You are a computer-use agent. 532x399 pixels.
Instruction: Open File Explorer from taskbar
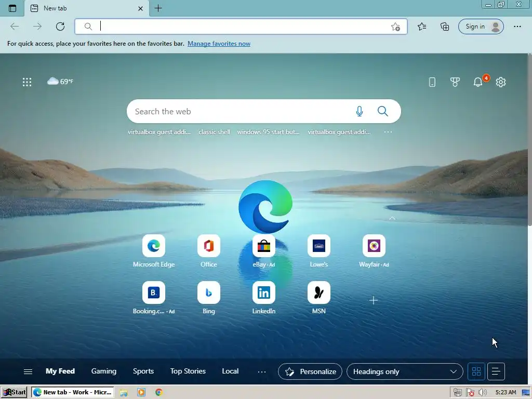124,393
